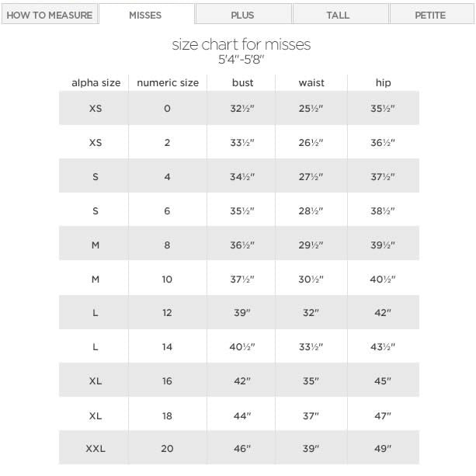476x476 pixels.
Task: Click the XXL alpha size cell
Action: pyautogui.click(x=96, y=449)
